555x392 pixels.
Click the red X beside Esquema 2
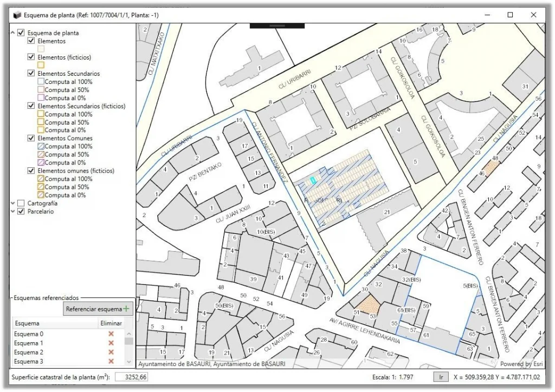tap(111, 352)
